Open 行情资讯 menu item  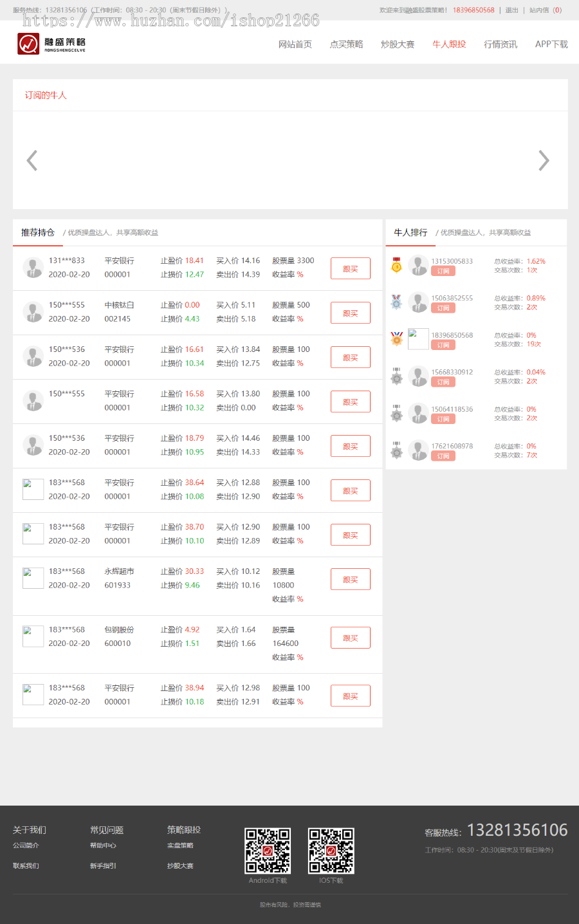click(x=501, y=44)
